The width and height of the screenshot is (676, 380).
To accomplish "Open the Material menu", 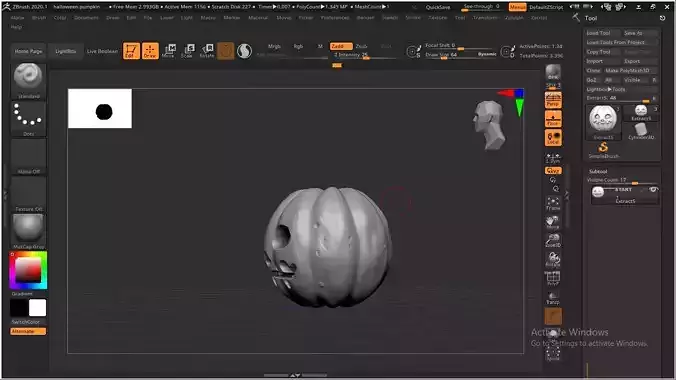I will pyautogui.click(x=258, y=18).
